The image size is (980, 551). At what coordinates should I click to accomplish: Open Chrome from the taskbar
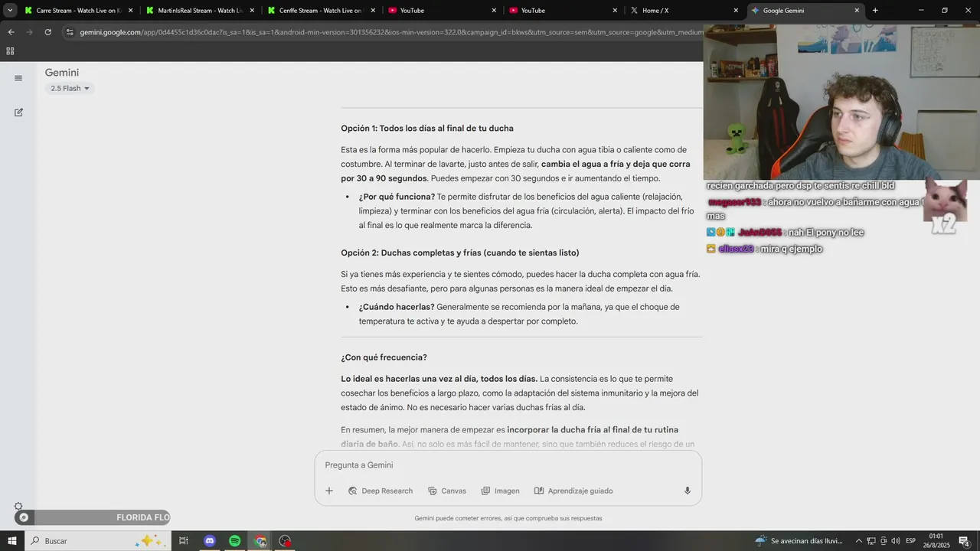[x=260, y=541]
